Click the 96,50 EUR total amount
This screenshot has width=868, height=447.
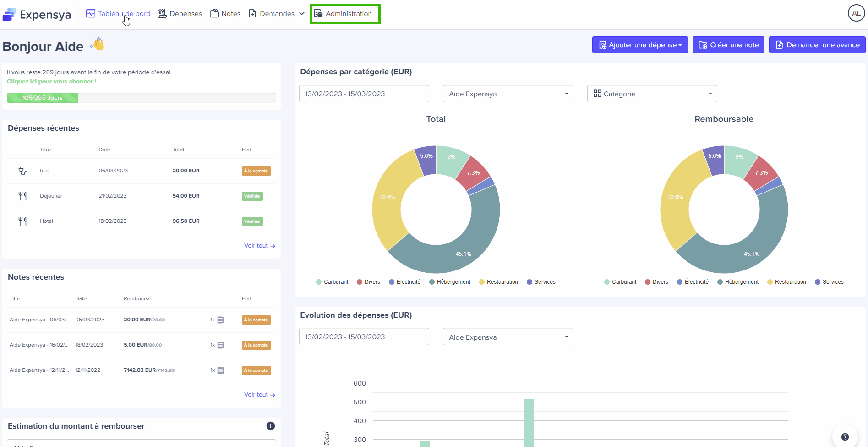tap(186, 221)
